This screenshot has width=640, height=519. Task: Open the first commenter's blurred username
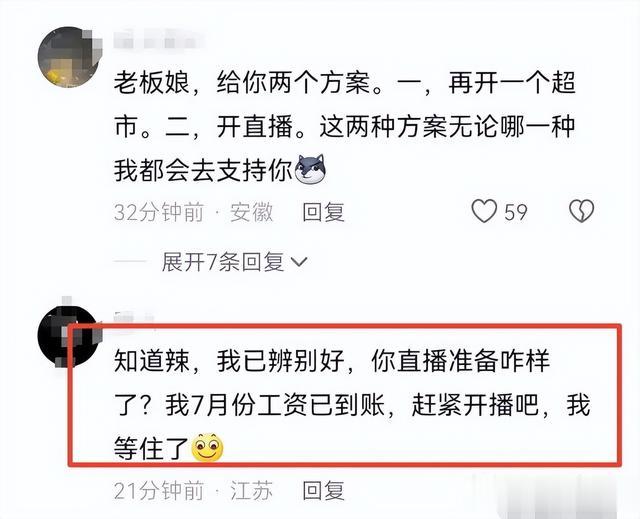(158, 40)
